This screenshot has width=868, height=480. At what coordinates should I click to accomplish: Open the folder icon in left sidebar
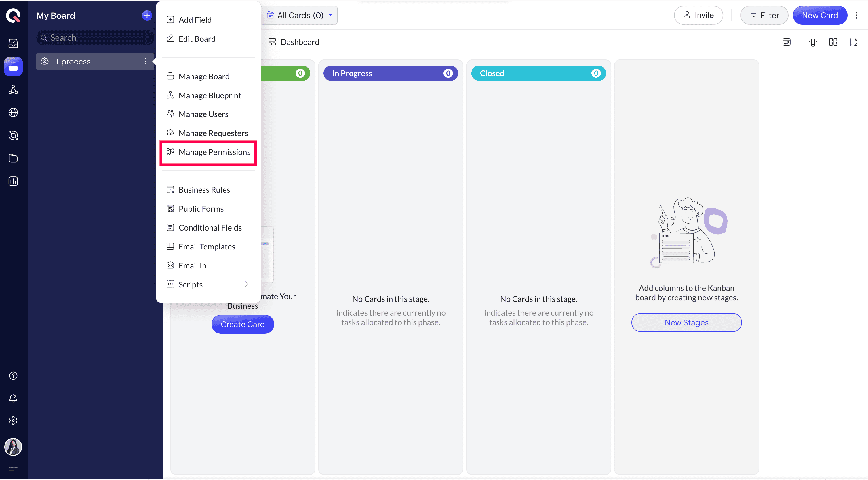[13, 158]
